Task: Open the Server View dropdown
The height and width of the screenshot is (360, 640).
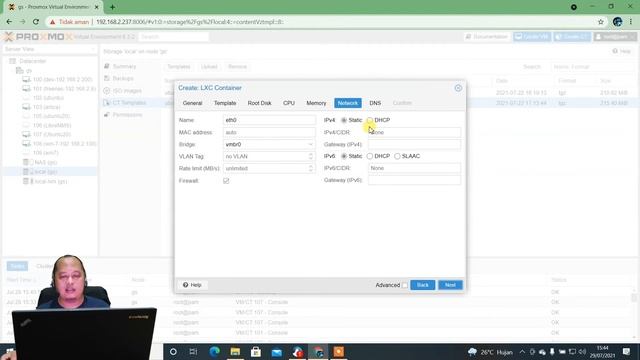Action: 50,49
